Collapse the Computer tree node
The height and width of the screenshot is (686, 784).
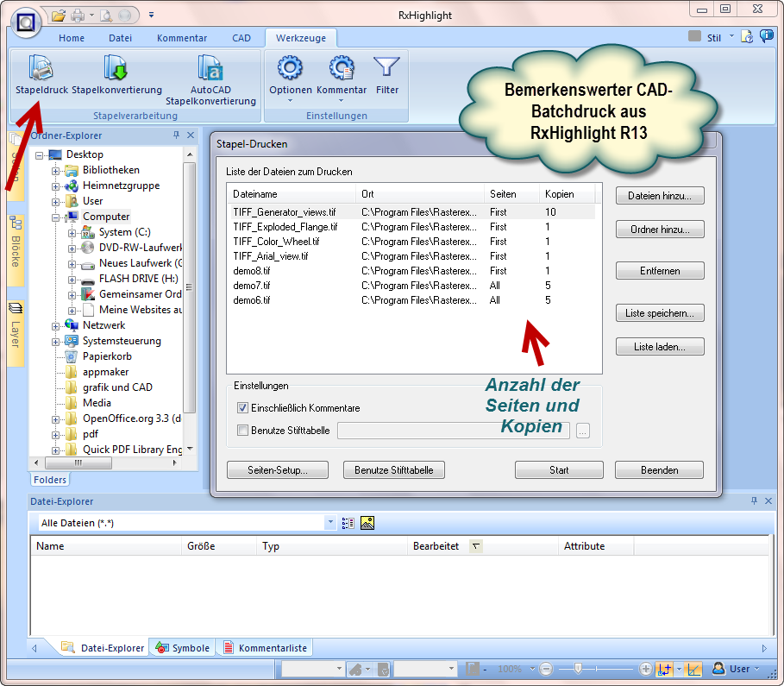click(56, 217)
